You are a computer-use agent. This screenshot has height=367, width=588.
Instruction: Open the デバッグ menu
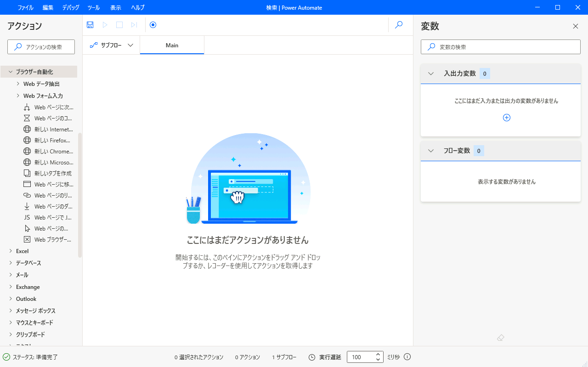[x=71, y=7]
